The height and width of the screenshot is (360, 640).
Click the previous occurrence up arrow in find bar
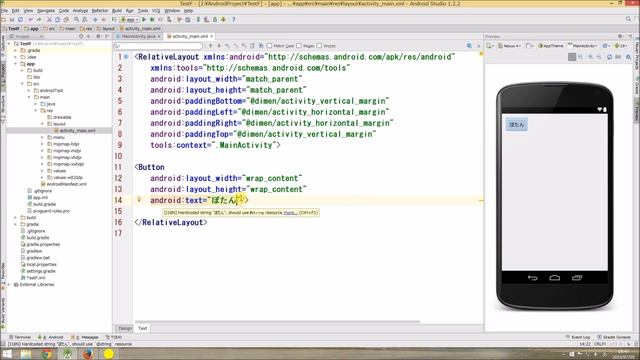(x=211, y=46)
